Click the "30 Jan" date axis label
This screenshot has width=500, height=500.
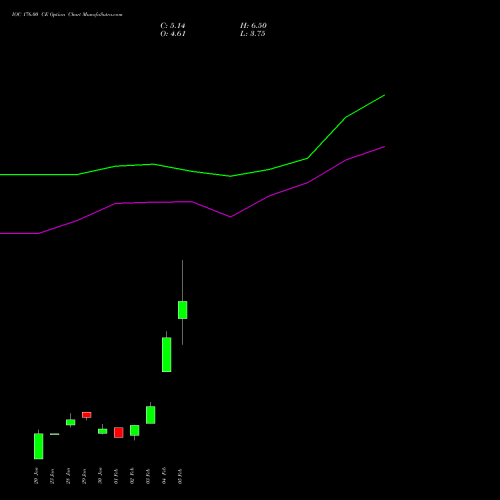pos(100,476)
